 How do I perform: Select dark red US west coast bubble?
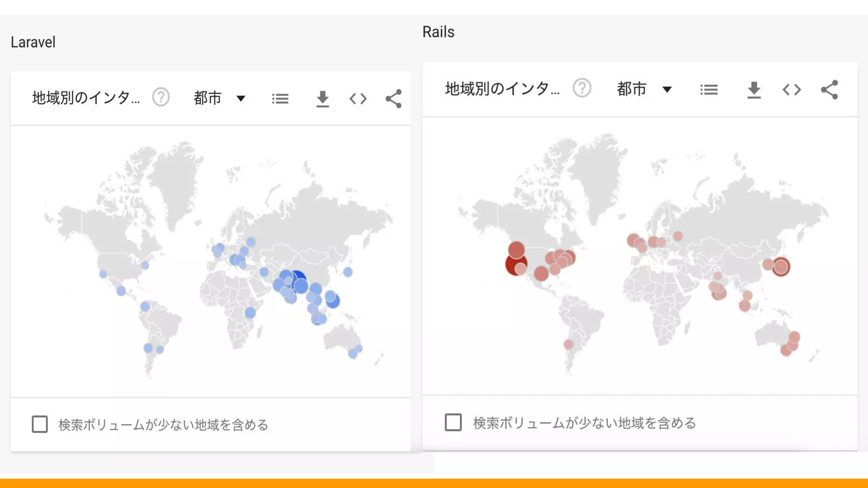click(x=515, y=265)
